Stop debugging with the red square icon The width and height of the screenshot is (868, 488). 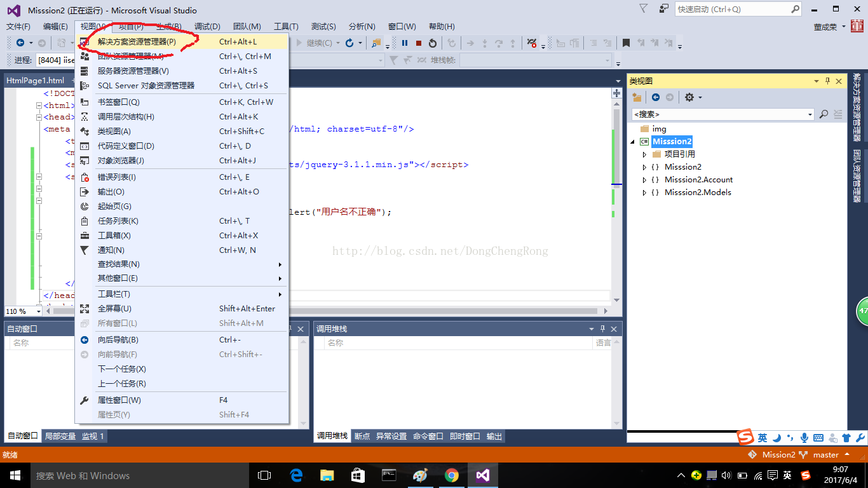click(419, 43)
